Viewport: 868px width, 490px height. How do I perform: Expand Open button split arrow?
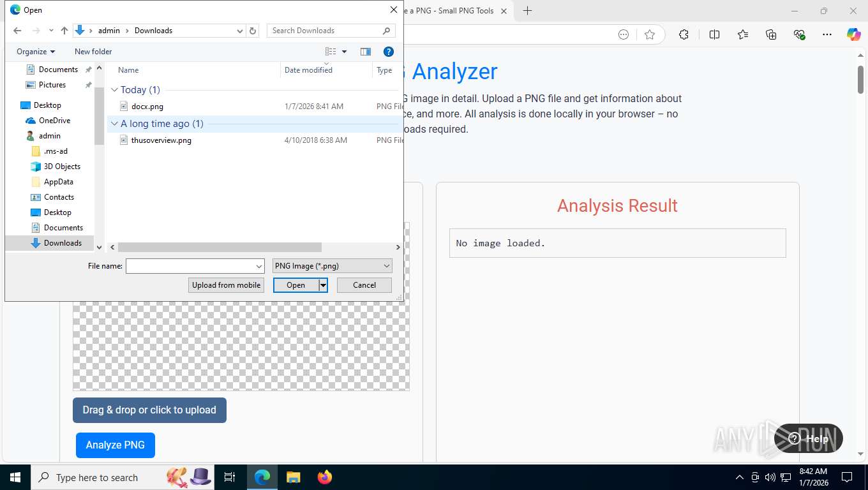tap(323, 285)
